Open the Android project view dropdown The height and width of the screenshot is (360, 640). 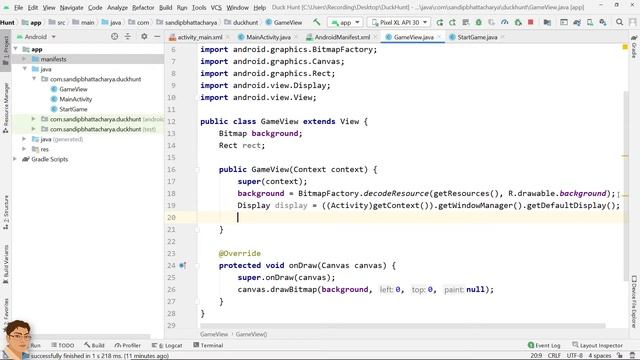36,37
